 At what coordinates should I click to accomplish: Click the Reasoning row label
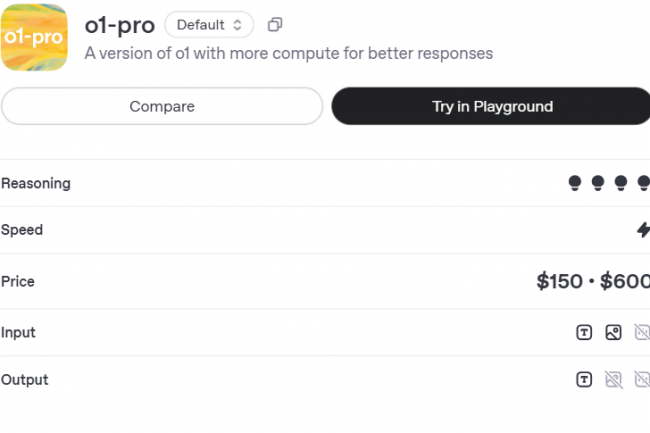(36, 183)
